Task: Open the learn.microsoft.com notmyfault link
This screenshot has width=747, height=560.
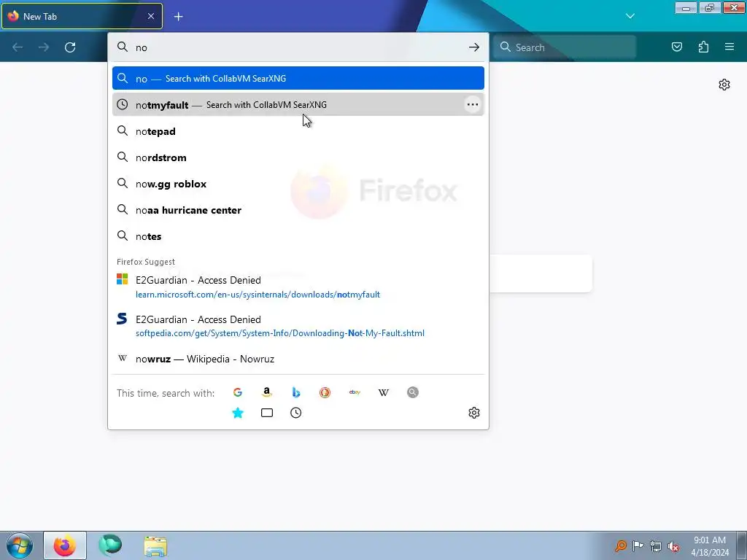Action: (x=298, y=287)
